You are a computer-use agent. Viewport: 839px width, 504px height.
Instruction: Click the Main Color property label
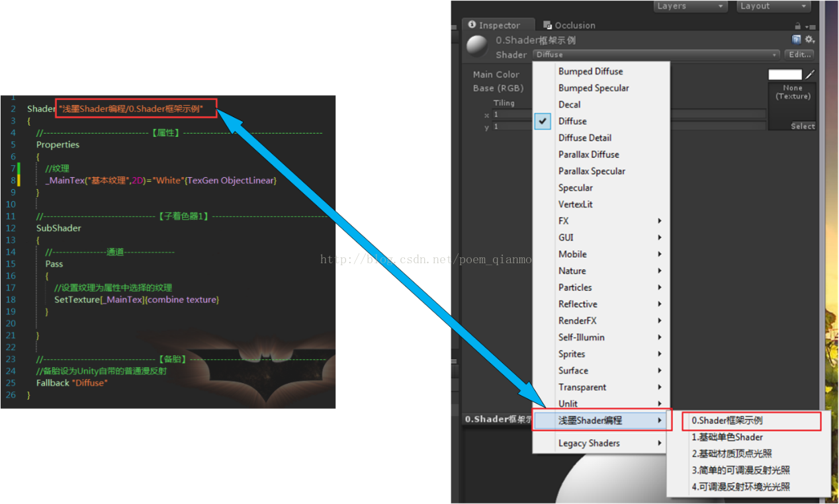[x=496, y=75]
